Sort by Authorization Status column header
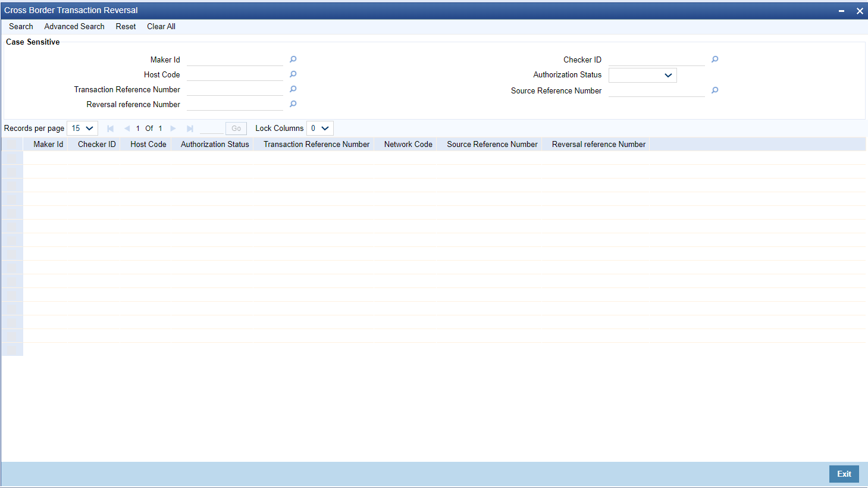The width and height of the screenshot is (868, 488). (215, 145)
